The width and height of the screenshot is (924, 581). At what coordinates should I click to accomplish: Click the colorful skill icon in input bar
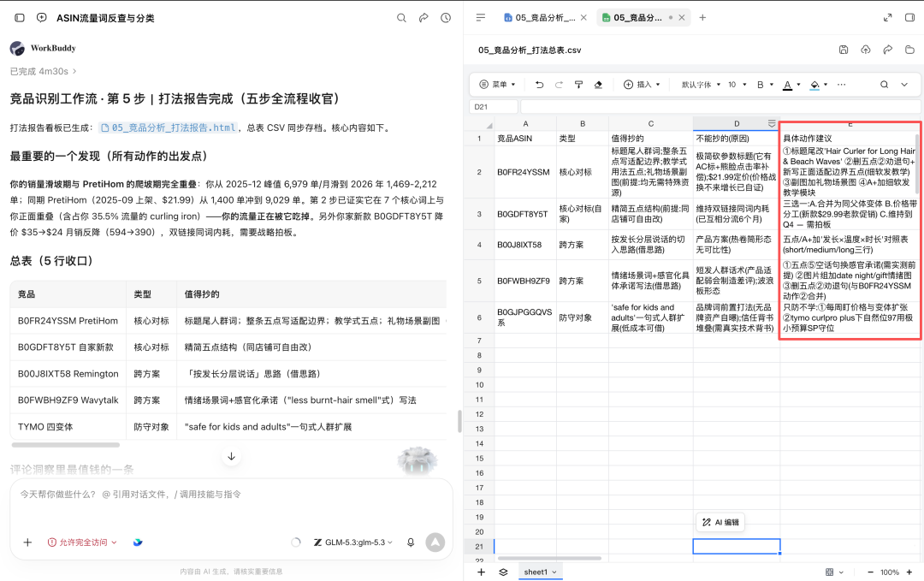click(x=138, y=542)
